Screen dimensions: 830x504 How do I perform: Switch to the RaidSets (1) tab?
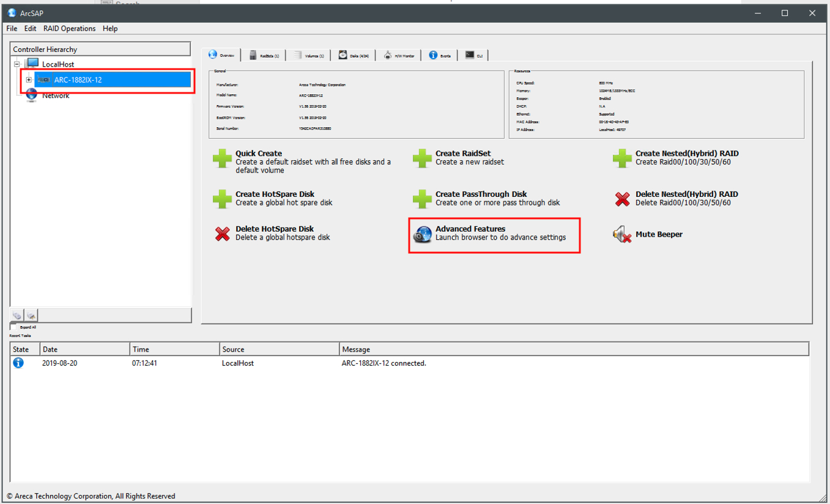click(x=264, y=56)
